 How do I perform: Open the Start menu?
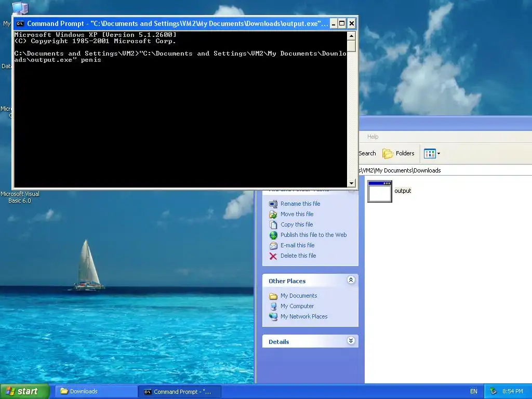[24, 392]
